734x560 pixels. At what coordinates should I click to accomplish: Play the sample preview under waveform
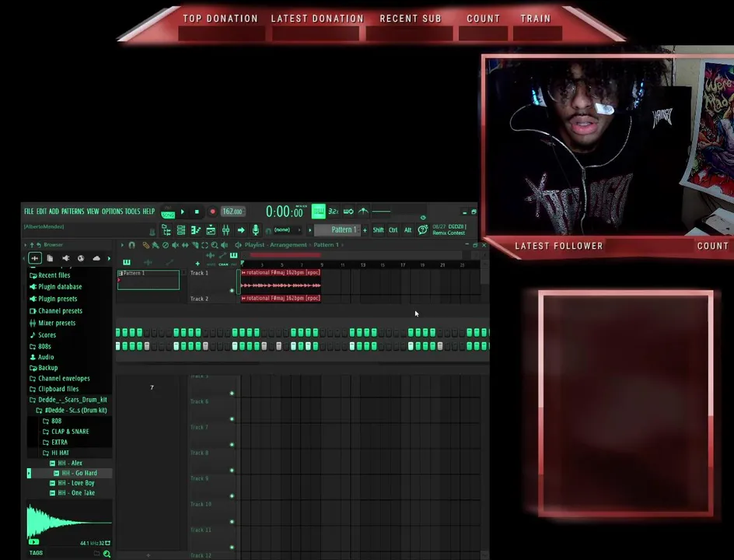(x=33, y=542)
